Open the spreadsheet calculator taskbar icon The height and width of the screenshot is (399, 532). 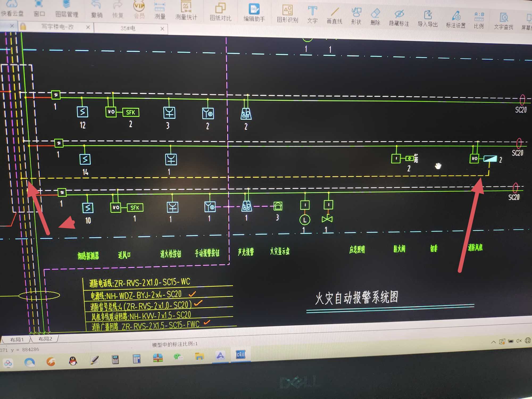(136, 359)
